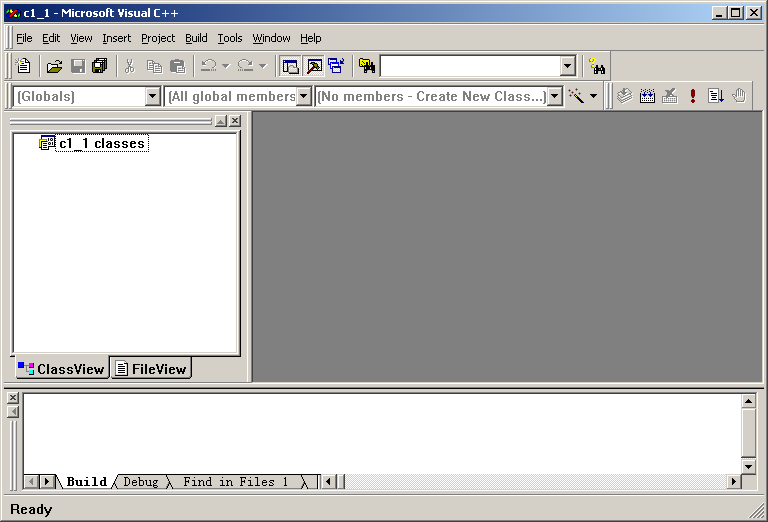The width and height of the screenshot is (768, 522).
Task: Click the New Text File icon
Action: (23, 66)
